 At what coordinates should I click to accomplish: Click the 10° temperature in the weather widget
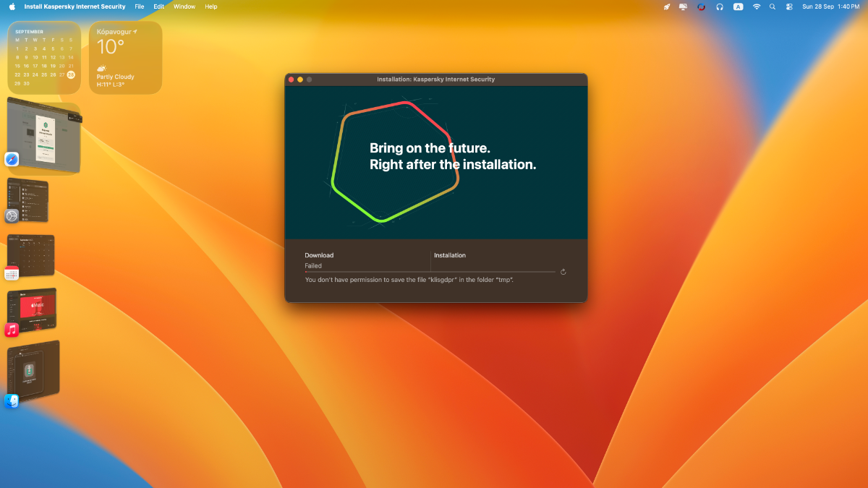click(x=110, y=48)
